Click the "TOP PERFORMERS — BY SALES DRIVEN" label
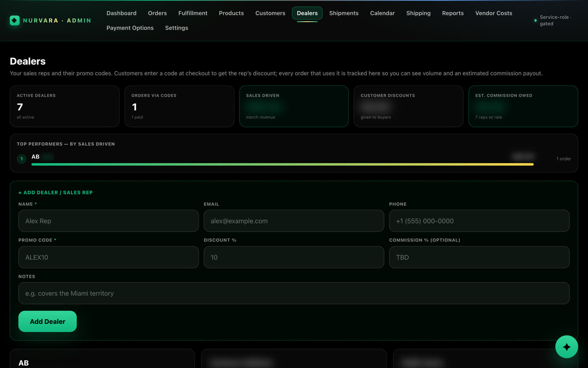The height and width of the screenshot is (368, 588). pyautogui.click(x=66, y=144)
